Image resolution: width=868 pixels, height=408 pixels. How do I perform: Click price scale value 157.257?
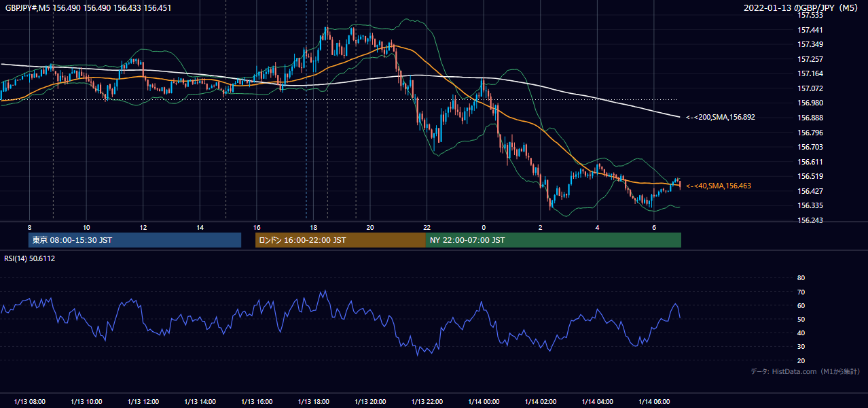click(810, 59)
